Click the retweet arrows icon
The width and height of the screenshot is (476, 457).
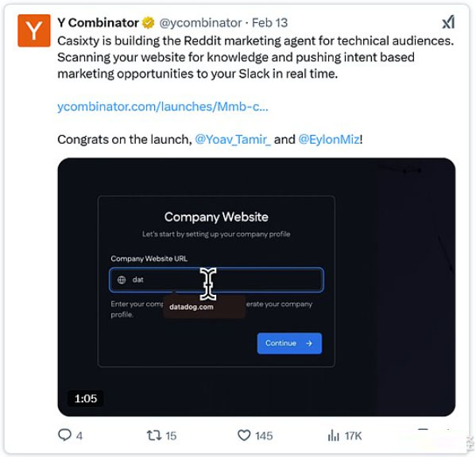pyautogui.click(x=154, y=435)
